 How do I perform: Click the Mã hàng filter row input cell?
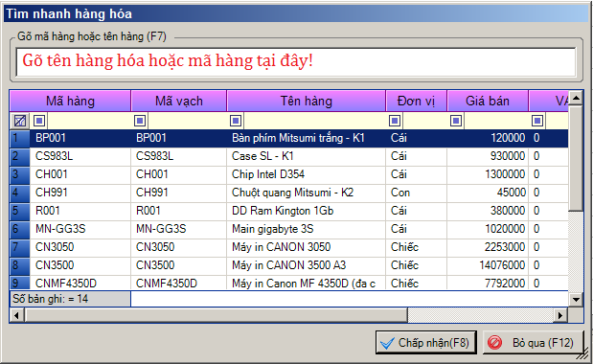88,121
